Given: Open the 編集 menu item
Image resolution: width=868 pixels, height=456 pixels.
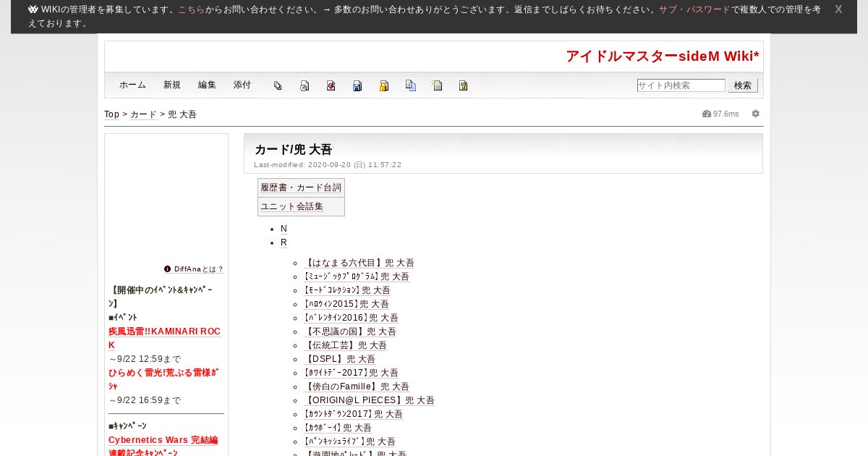Looking at the screenshot, I should pos(207,85).
